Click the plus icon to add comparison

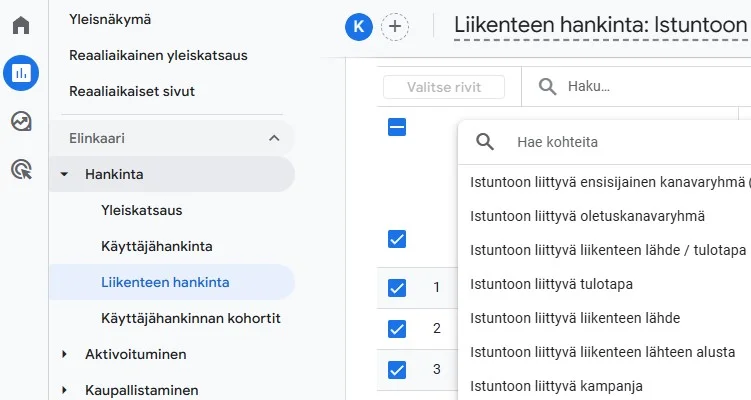tap(396, 26)
